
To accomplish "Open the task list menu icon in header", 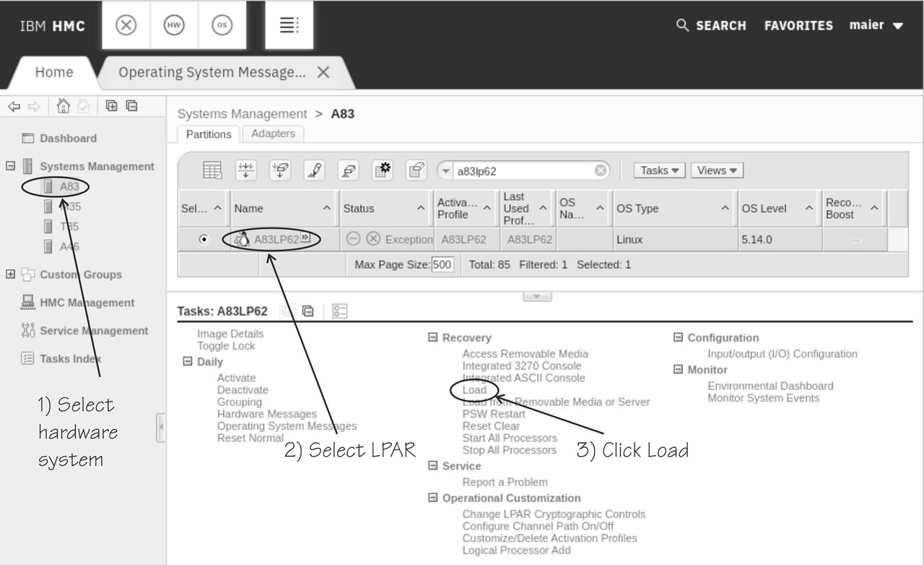I will [289, 25].
